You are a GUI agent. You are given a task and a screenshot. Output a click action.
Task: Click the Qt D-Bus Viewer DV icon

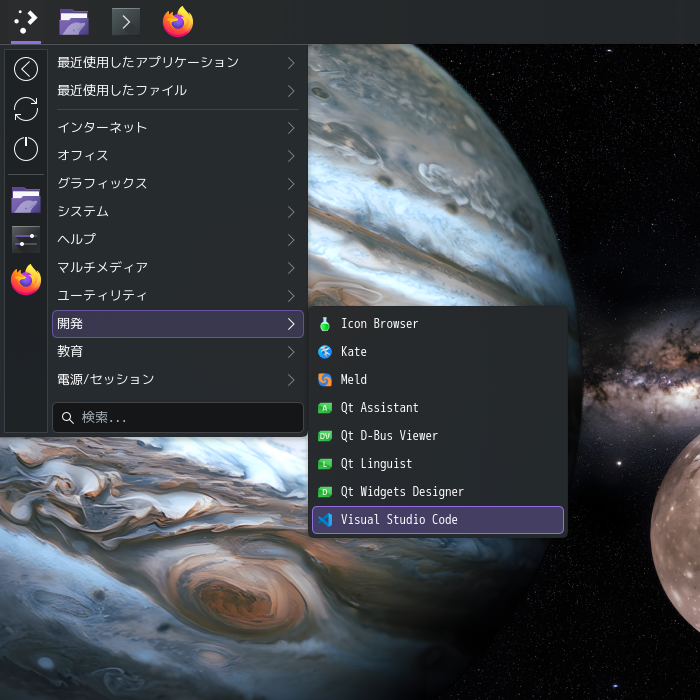point(325,436)
